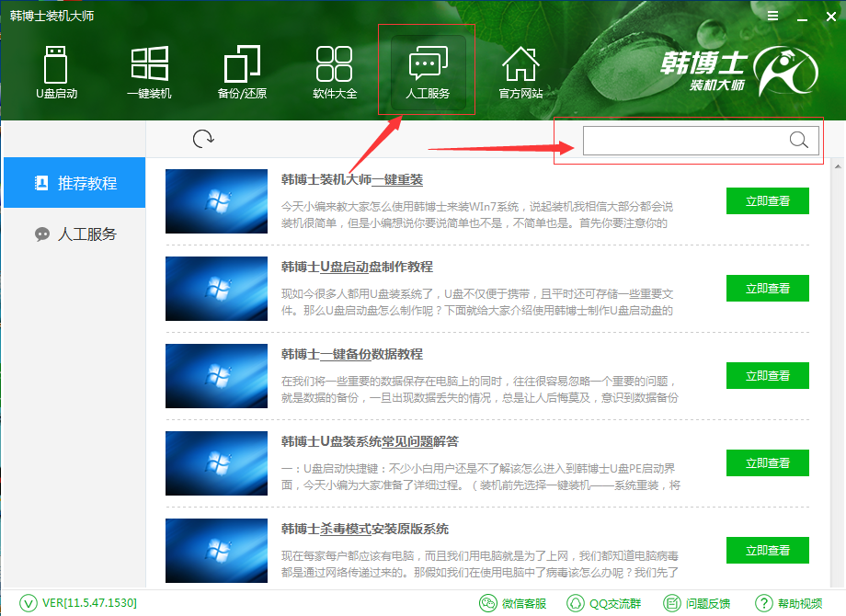Screen dimensions: 846x616
Task: Open the hamburger menu at top right
Action: pyautogui.click(x=772, y=16)
